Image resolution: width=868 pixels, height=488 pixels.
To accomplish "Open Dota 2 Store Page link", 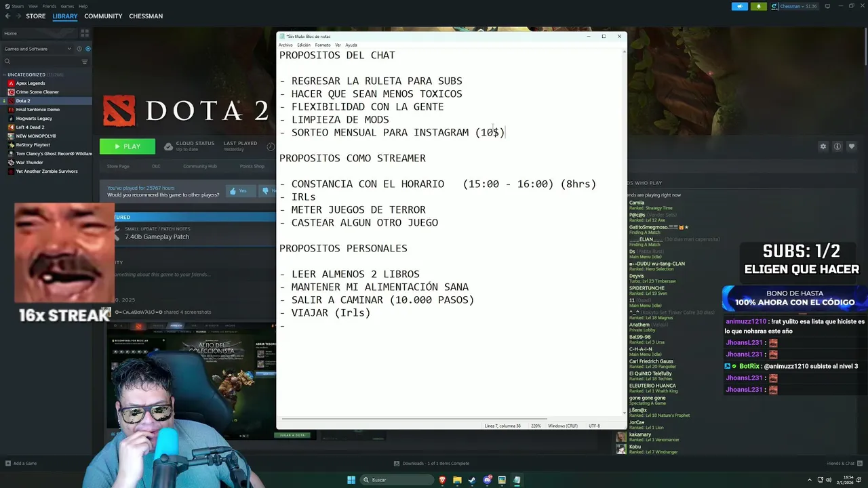I will (x=118, y=166).
